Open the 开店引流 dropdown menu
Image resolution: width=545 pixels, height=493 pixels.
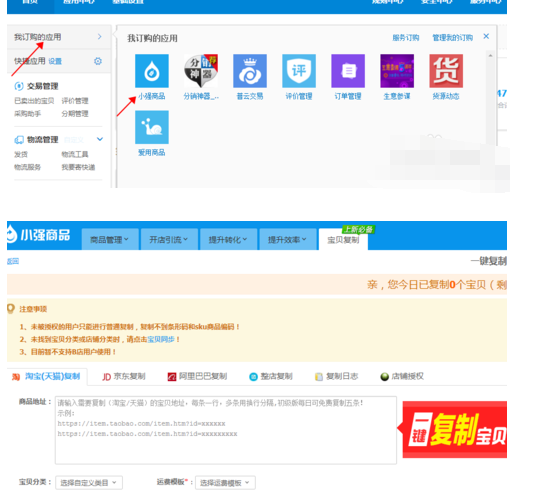169,239
